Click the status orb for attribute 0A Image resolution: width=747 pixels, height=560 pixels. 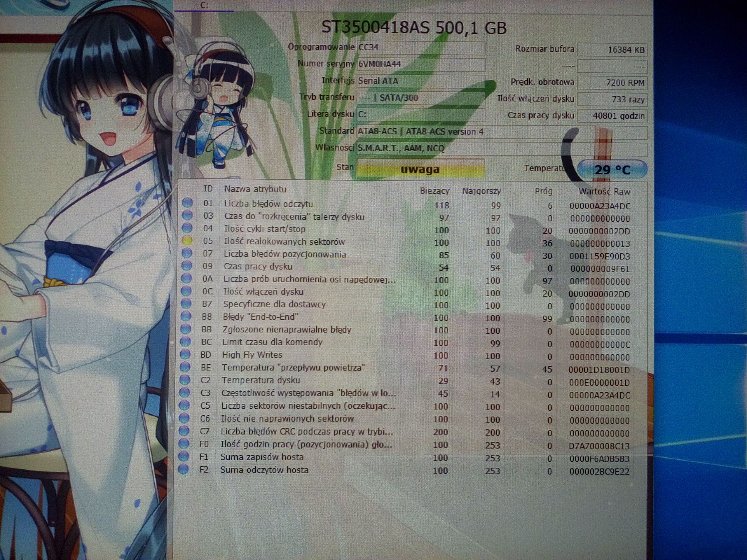click(186, 278)
